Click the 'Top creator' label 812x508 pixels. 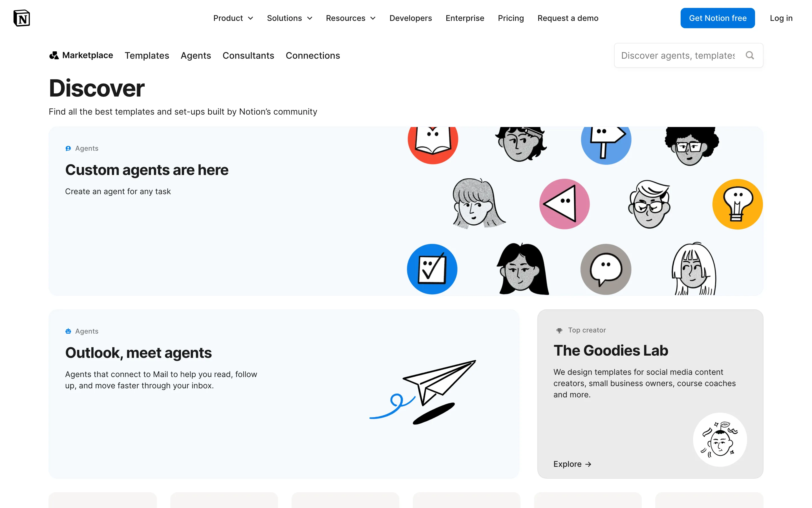[x=587, y=330]
